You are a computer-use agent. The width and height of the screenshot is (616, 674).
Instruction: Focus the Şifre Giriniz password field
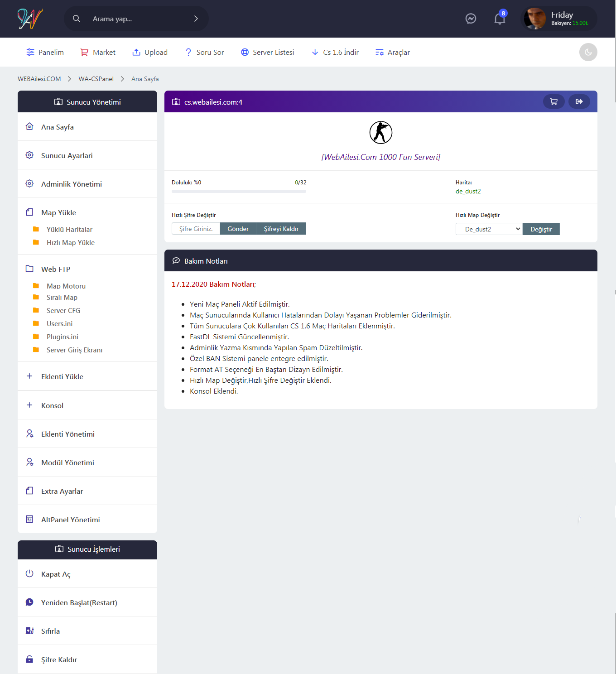pyautogui.click(x=196, y=229)
